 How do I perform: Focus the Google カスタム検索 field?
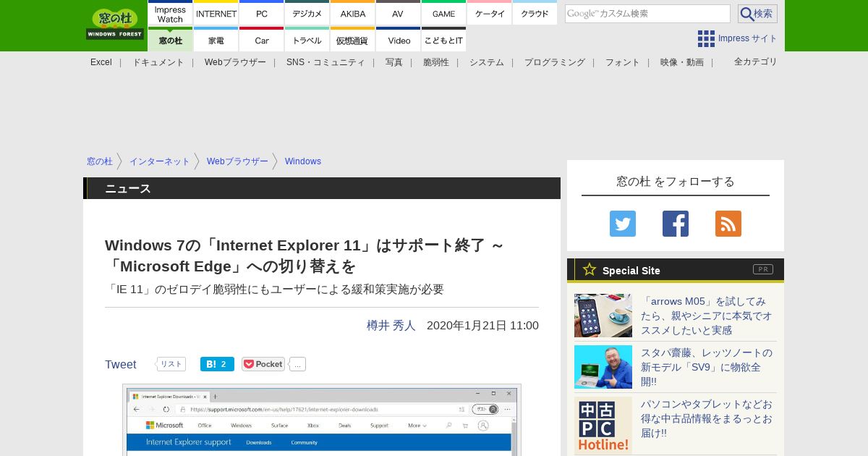tap(647, 14)
